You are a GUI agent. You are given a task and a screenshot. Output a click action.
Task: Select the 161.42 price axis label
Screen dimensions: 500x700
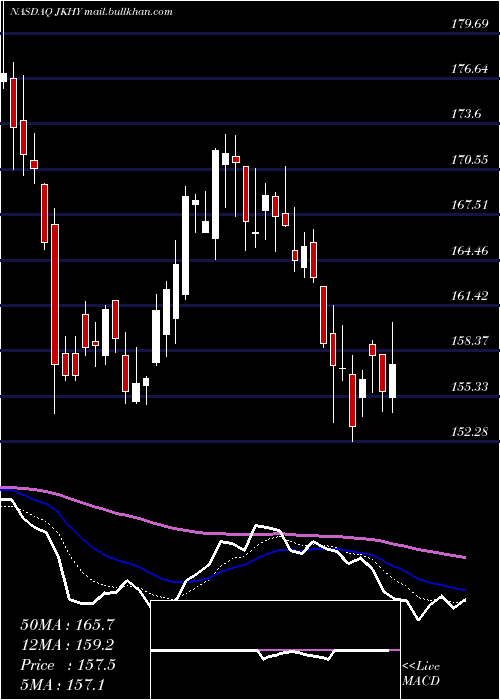click(470, 296)
